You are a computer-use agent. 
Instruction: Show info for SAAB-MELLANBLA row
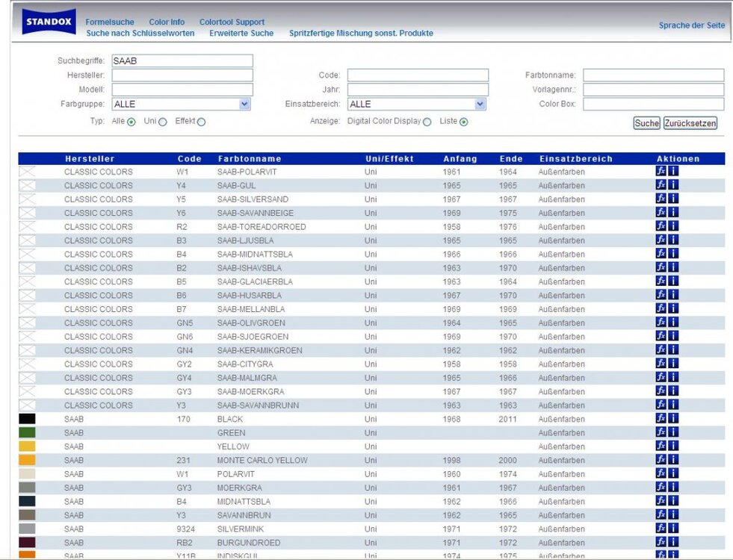click(x=672, y=308)
